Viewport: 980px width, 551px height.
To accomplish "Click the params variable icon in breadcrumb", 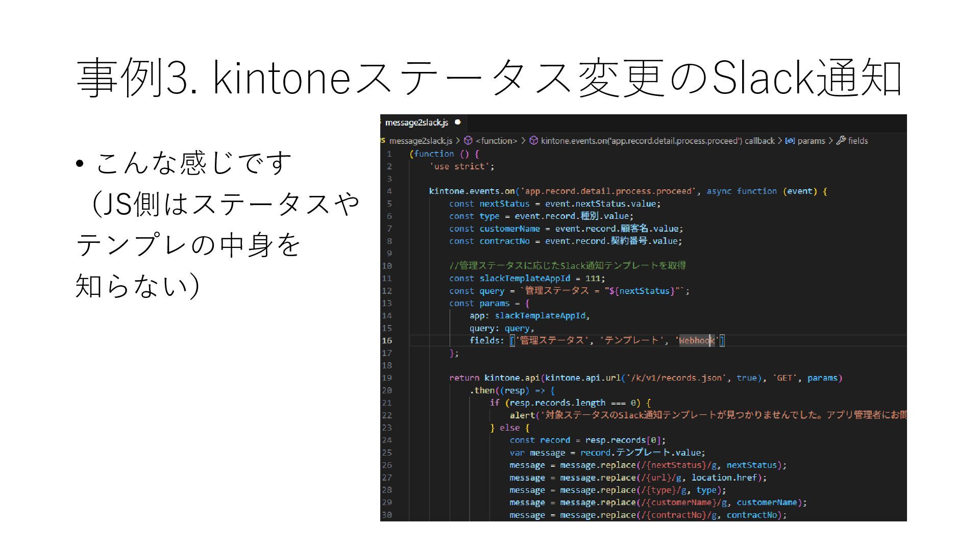I will click(x=790, y=140).
